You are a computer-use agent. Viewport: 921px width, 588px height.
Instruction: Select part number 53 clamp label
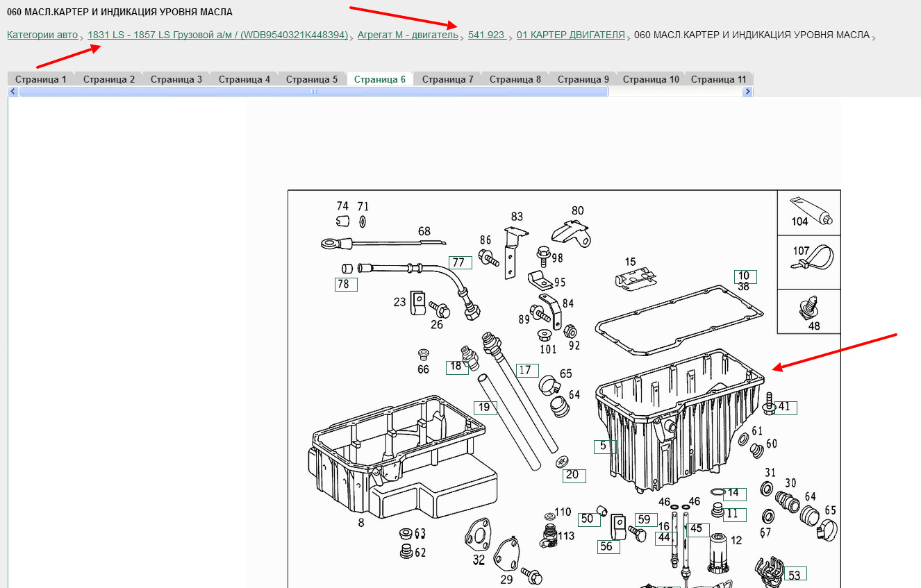795,575
